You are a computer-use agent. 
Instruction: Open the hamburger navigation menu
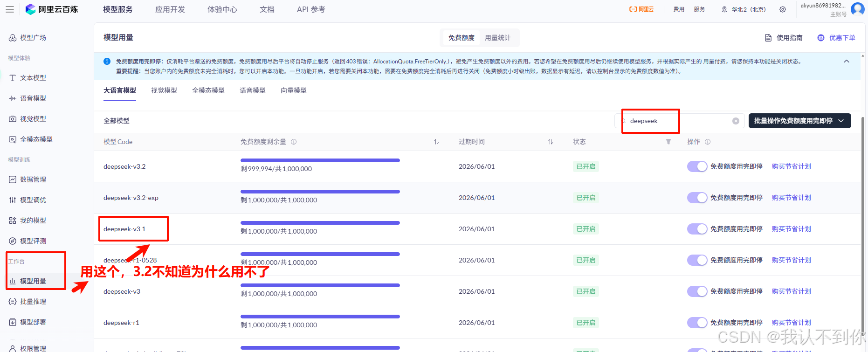[x=10, y=9]
